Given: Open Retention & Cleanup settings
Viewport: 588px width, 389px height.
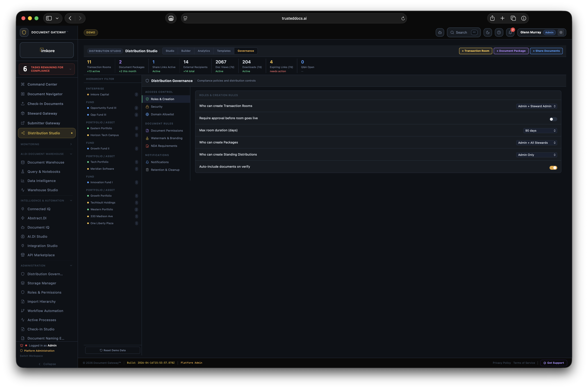Looking at the screenshot, I should 166,170.
